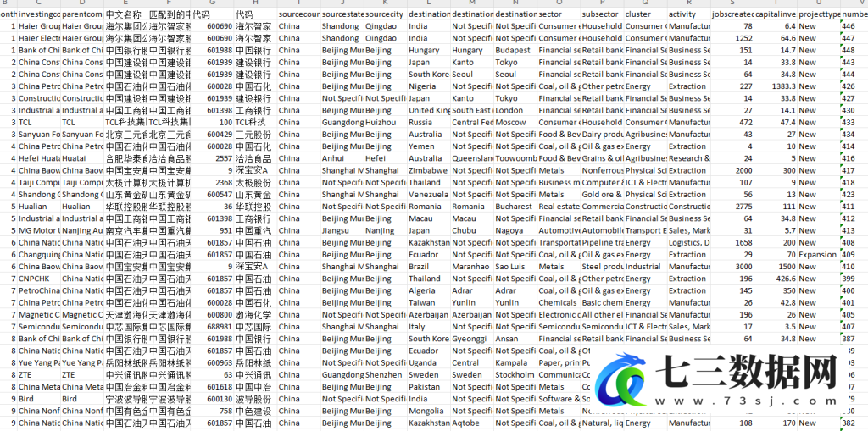Select the 'jobscreated' header cell
This screenshot has width=868, height=431.
tap(732, 14)
